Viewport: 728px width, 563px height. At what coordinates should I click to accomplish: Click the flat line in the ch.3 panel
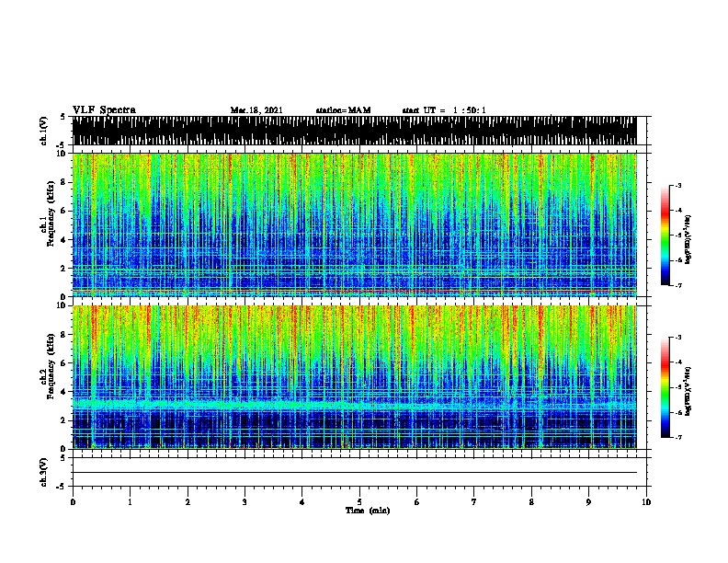pyautogui.click(x=354, y=473)
